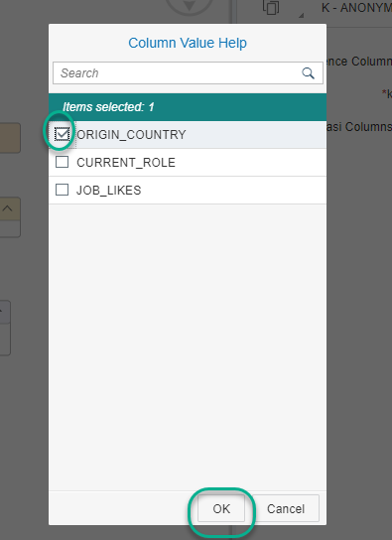
Task: Confirm selection with OK button
Action: pos(221,508)
